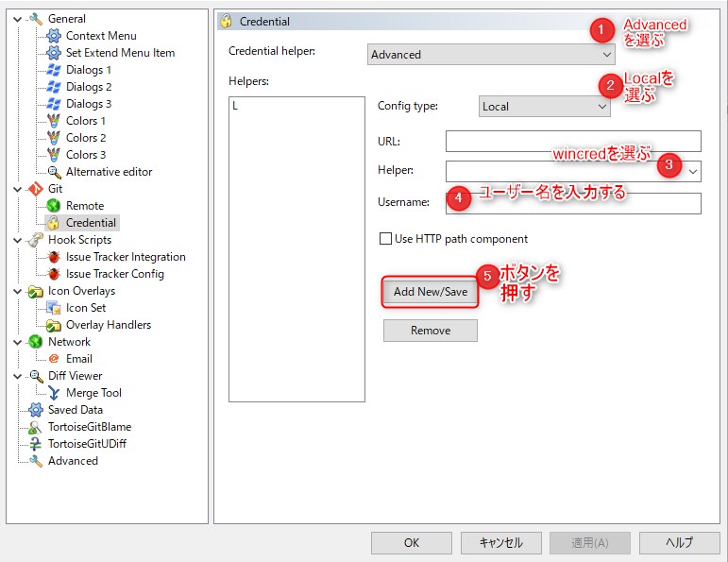The image size is (728, 562).
Task: Click the Network globe icon
Action: (x=35, y=342)
